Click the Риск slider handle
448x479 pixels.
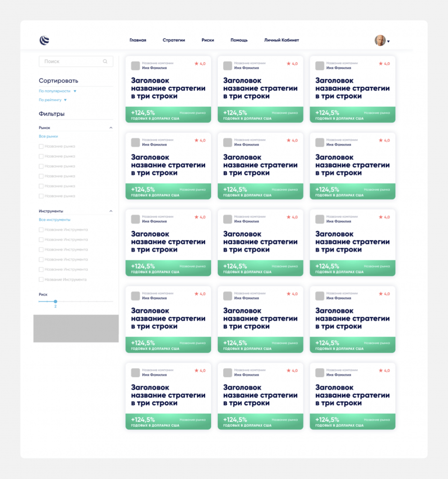tap(55, 302)
